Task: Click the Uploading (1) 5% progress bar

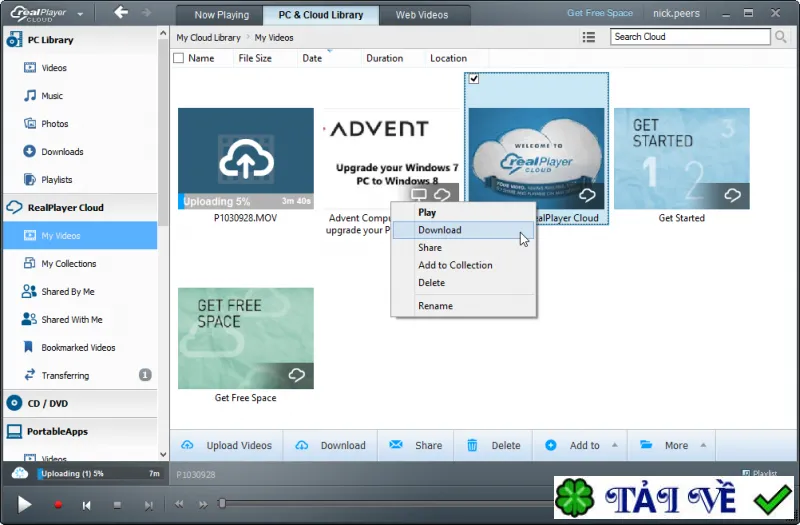Action: [x=99, y=473]
